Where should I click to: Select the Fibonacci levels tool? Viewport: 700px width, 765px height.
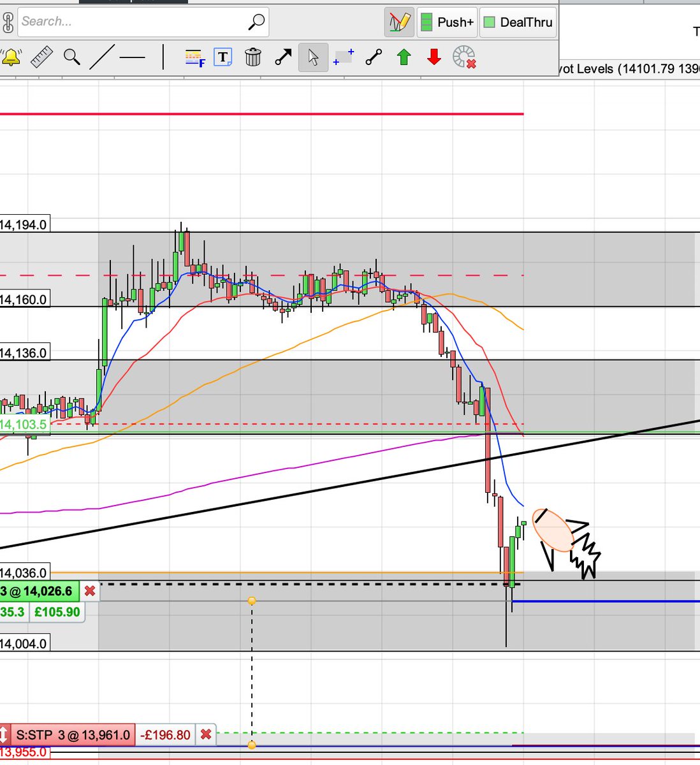194,58
